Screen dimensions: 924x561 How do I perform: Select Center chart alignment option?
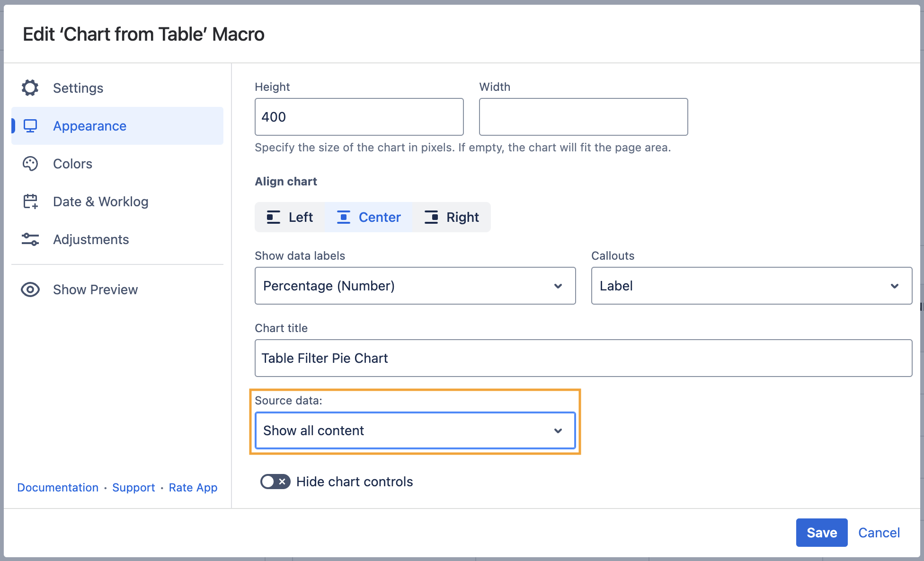[369, 217]
